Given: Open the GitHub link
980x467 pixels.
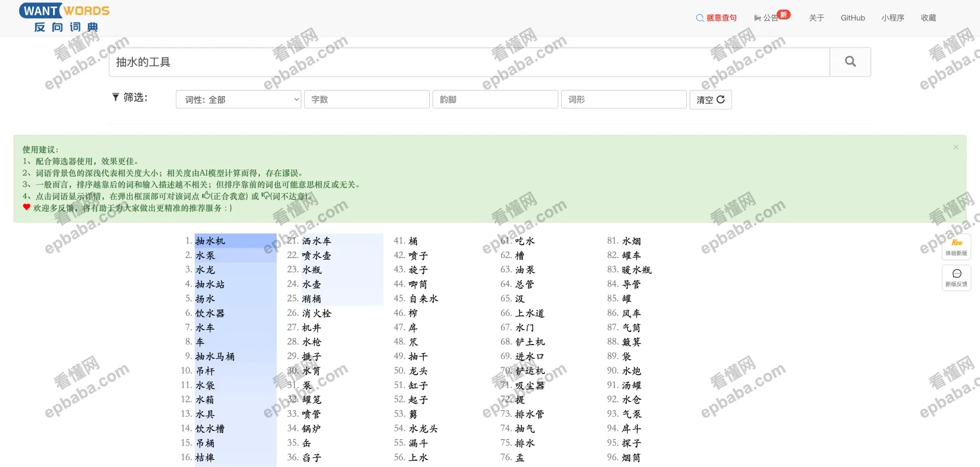Looking at the screenshot, I should [x=853, y=18].
